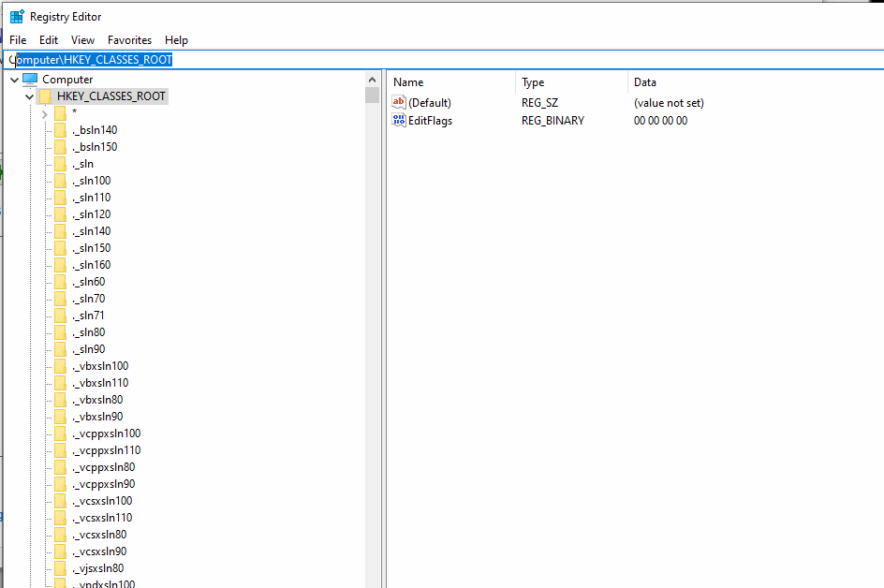Click the folder icon for ._sln160
Screen dimensions: 884x588
[x=60, y=265]
